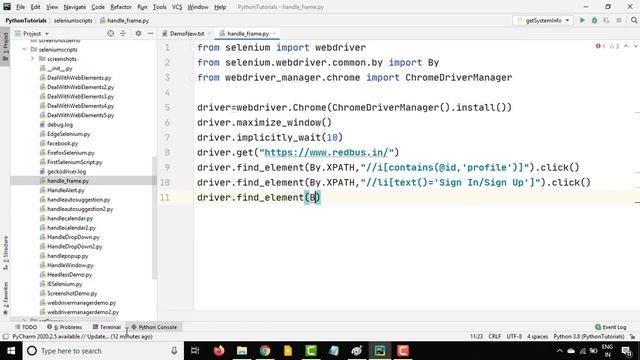
Task: Close the DemoNew.txt tab
Action: 209,33
